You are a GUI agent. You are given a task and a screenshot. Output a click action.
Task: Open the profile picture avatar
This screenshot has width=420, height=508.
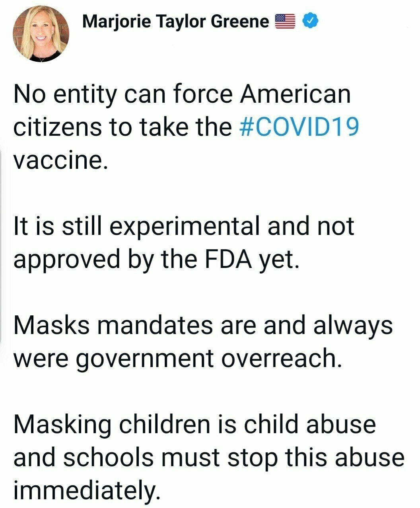(x=41, y=34)
